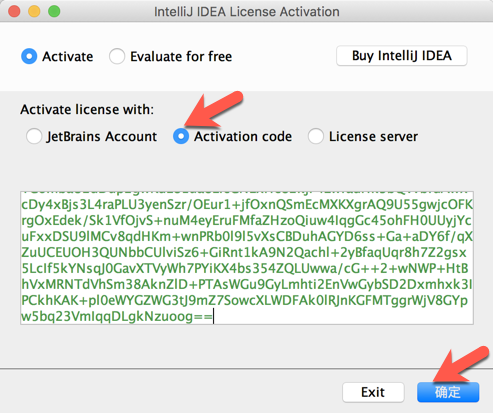Confirm activation with the blue 确定 button
The image size is (493, 413).
point(448,392)
